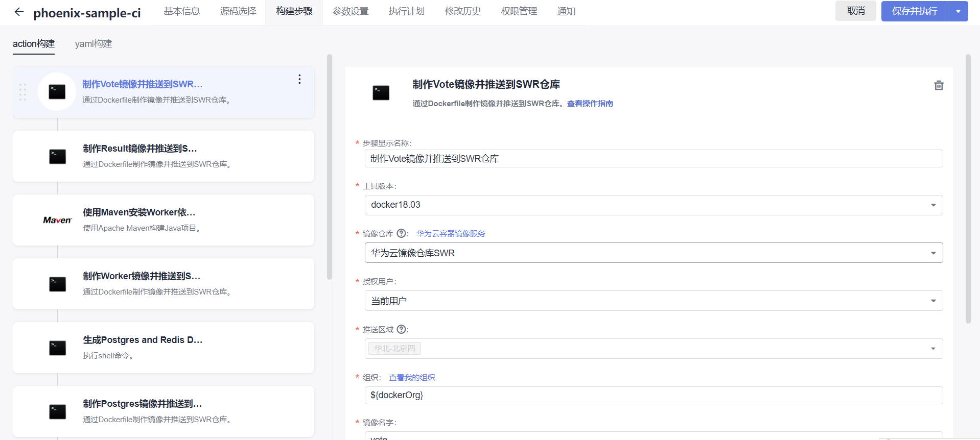Click the 步骤显示名称 input field
980x440 pixels.
[654, 159]
